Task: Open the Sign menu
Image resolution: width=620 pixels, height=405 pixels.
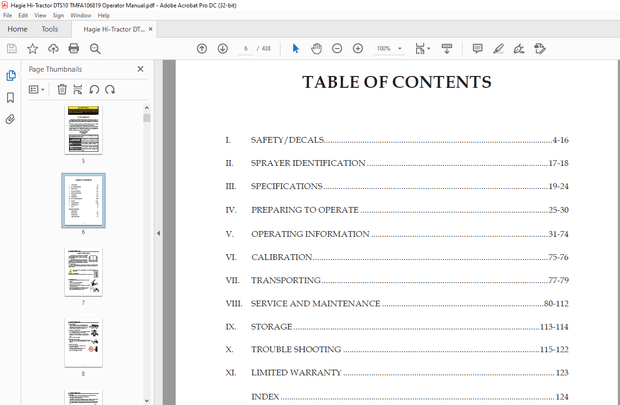Action: (x=58, y=15)
